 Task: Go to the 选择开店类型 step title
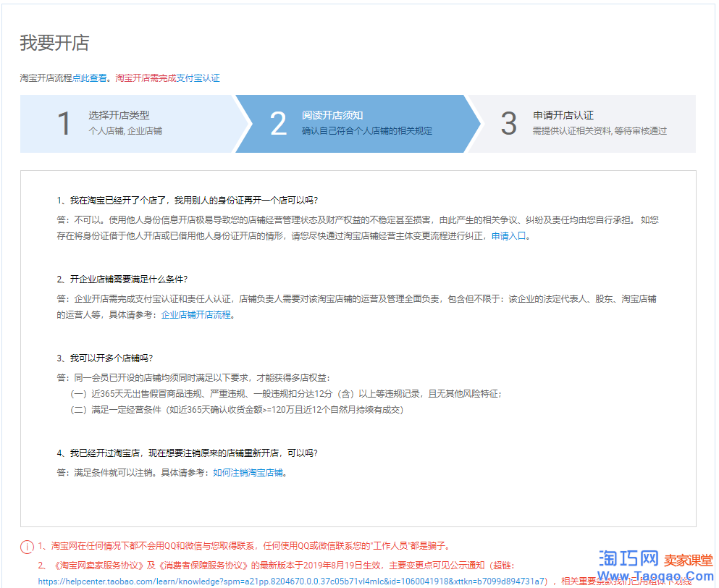click(119, 115)
